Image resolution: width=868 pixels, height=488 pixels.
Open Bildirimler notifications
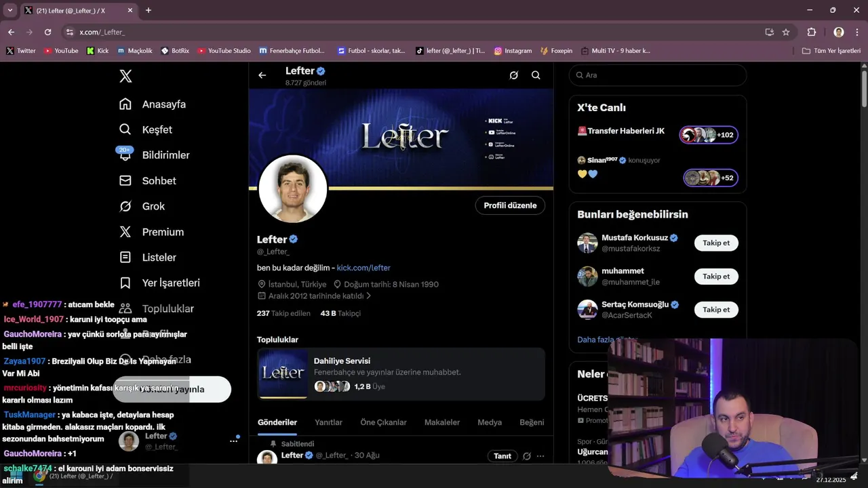[x=154, y=155]
